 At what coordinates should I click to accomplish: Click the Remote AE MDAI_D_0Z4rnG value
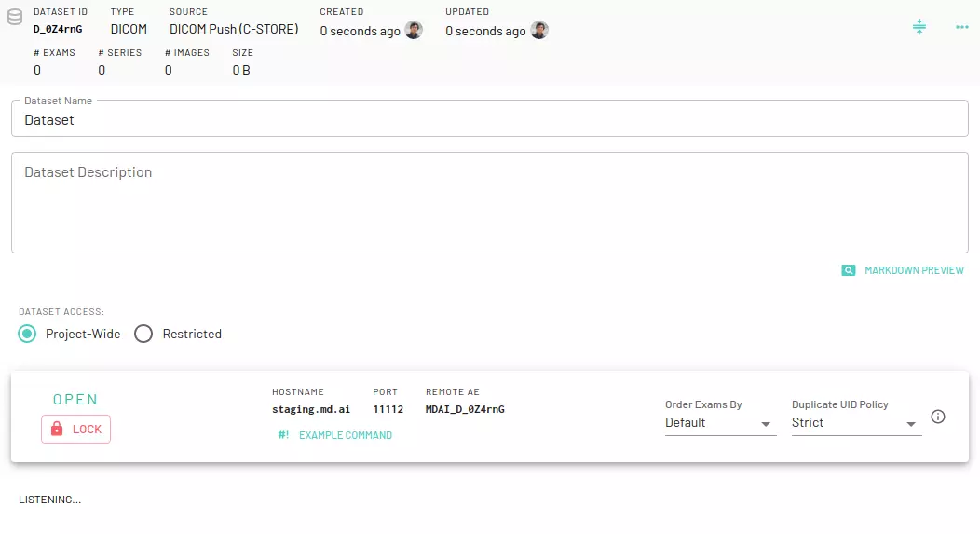pos(465,409)
